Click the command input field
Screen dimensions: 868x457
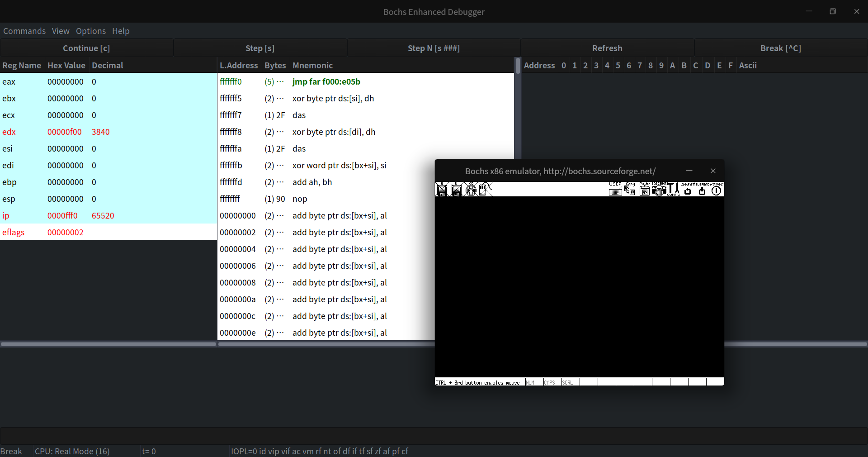[434, 435]
